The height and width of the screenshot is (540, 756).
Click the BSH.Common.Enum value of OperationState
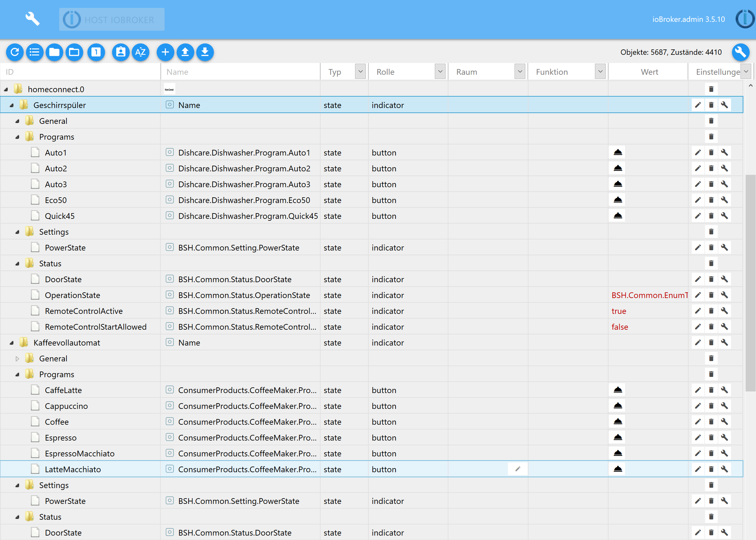coord(649,295)
